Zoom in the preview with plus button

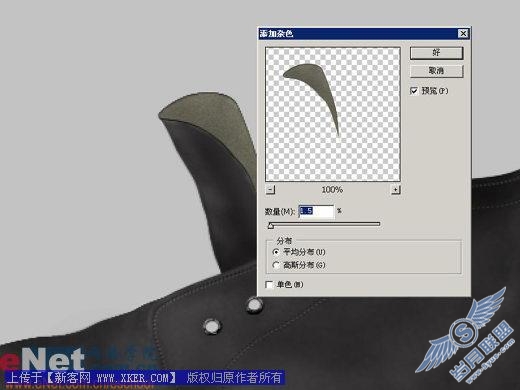[396, 190]
